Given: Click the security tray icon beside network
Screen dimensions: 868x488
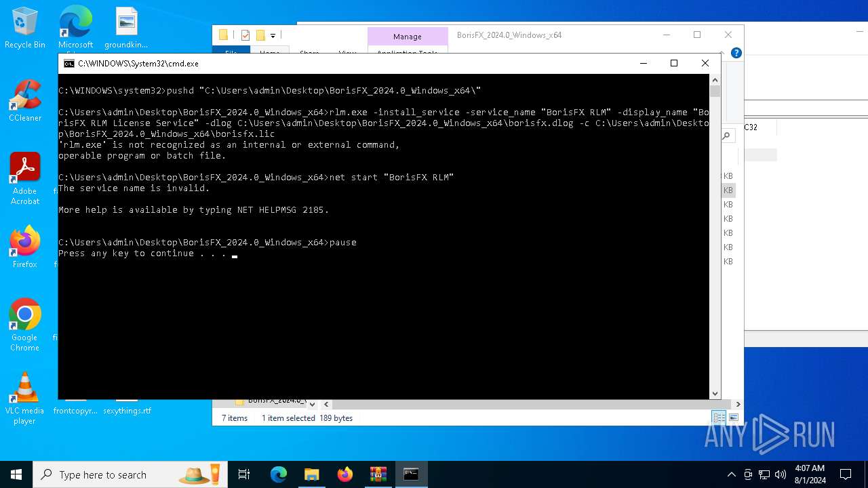Looking at the screenshot, I should pyautogui.click(x=748, y=474).
